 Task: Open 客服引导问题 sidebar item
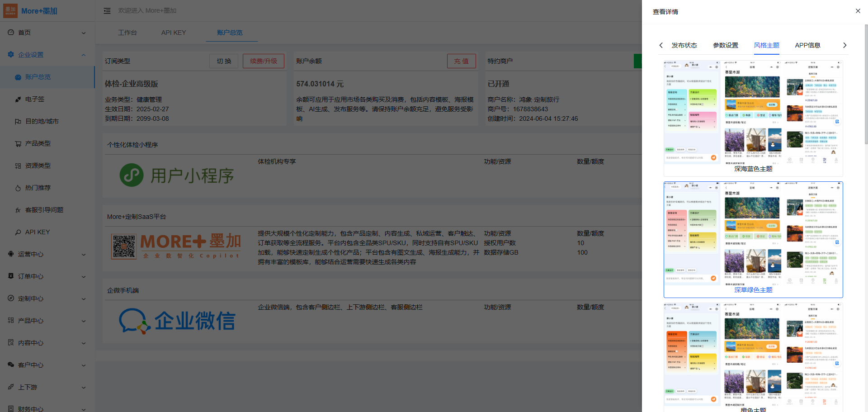click(44, 210)
